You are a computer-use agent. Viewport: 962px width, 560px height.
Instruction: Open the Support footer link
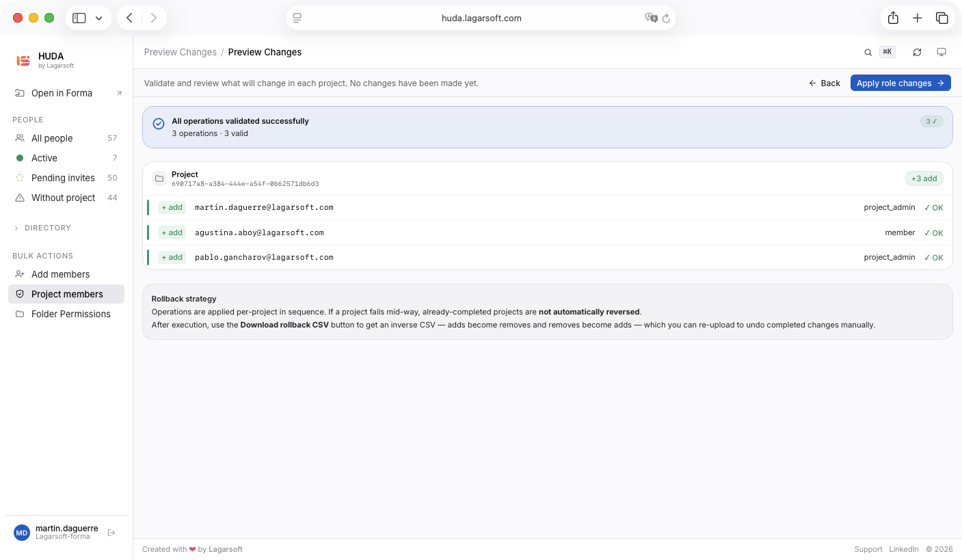point(868,549)
